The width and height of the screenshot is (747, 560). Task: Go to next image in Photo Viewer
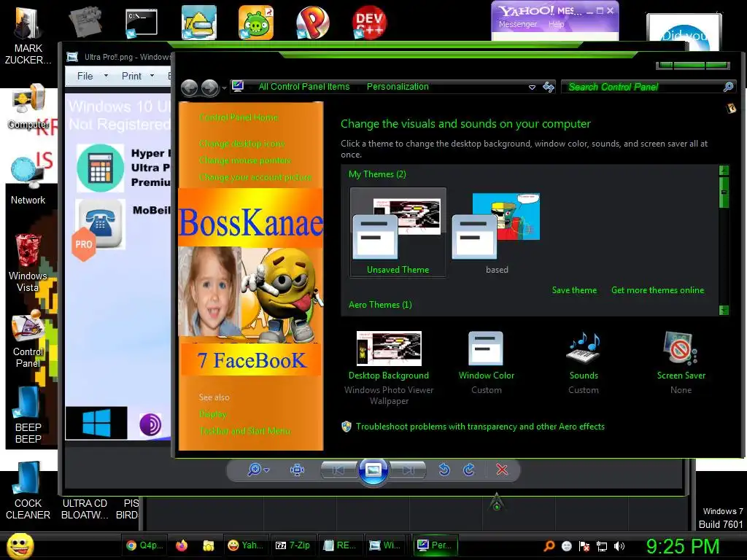click(407, 470)
